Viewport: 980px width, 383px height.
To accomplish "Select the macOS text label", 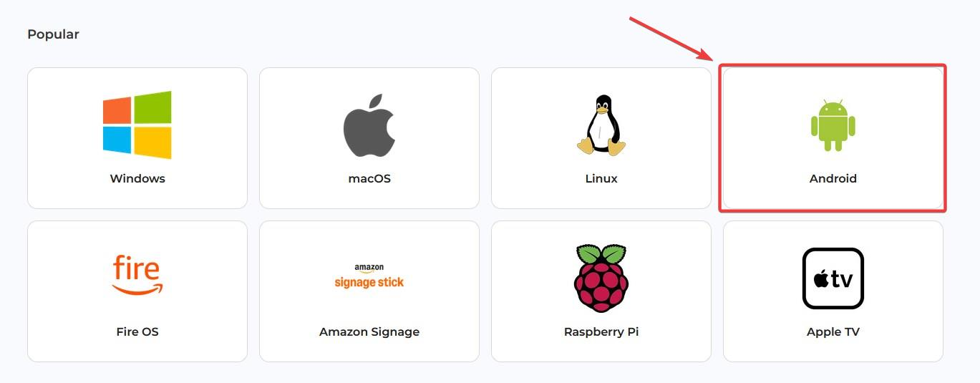I will click(x=369, y=179).
